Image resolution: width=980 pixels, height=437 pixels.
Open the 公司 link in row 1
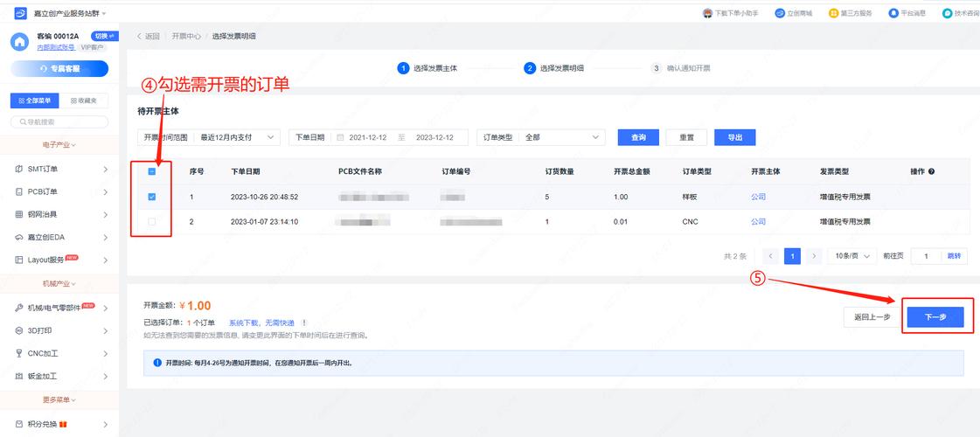coord(758,197)
